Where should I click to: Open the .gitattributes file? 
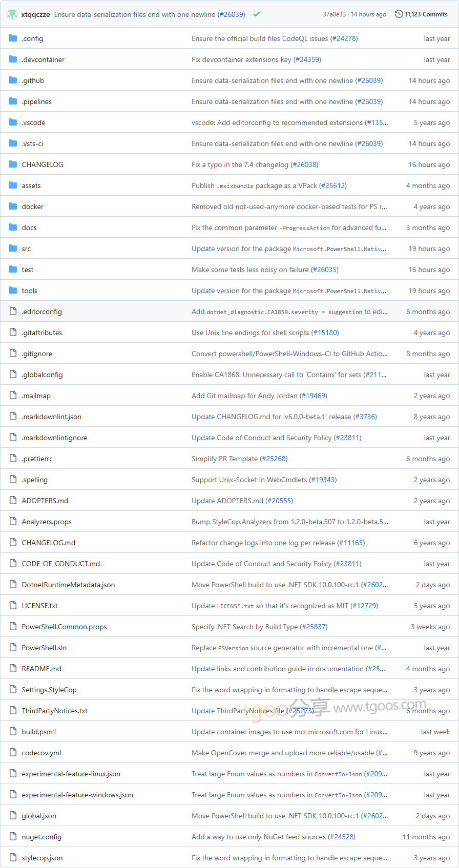(42, 333)
